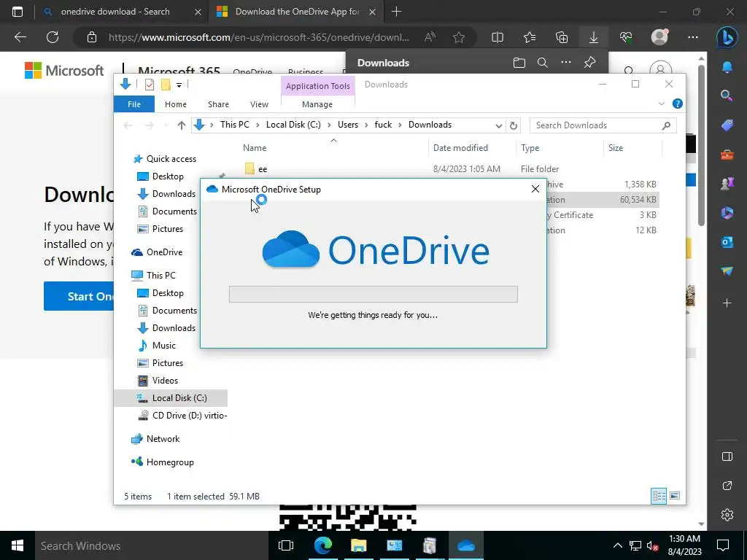
Task: Open Action Center notification icon
Action: (723, 545)
